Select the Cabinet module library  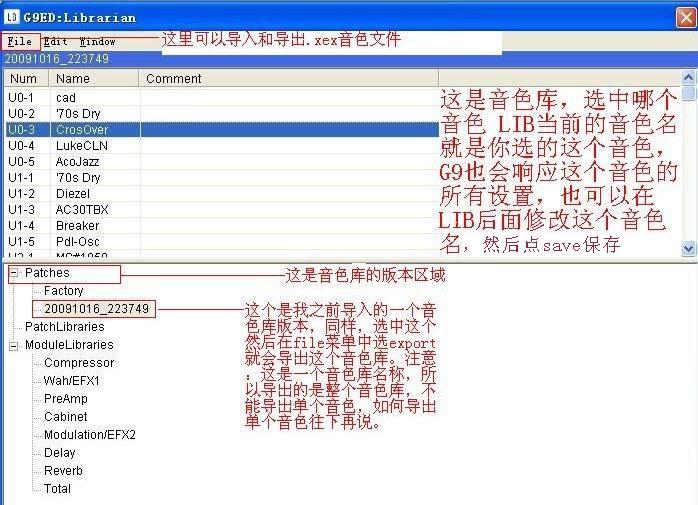(65, 417)
